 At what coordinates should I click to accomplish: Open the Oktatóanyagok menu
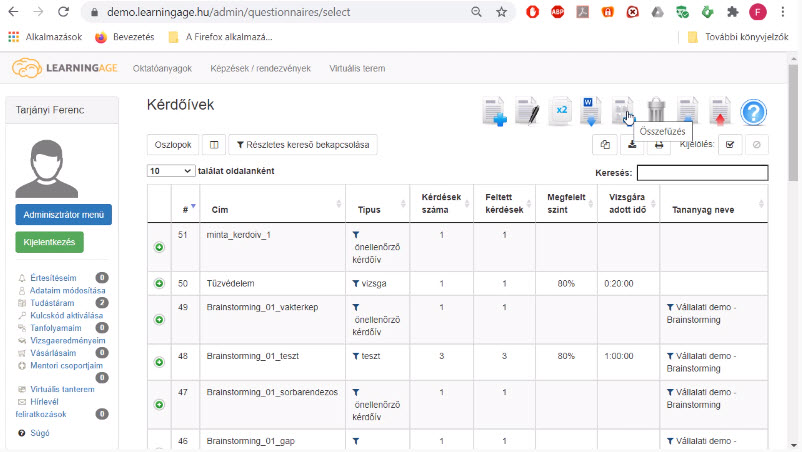[162, 69]
